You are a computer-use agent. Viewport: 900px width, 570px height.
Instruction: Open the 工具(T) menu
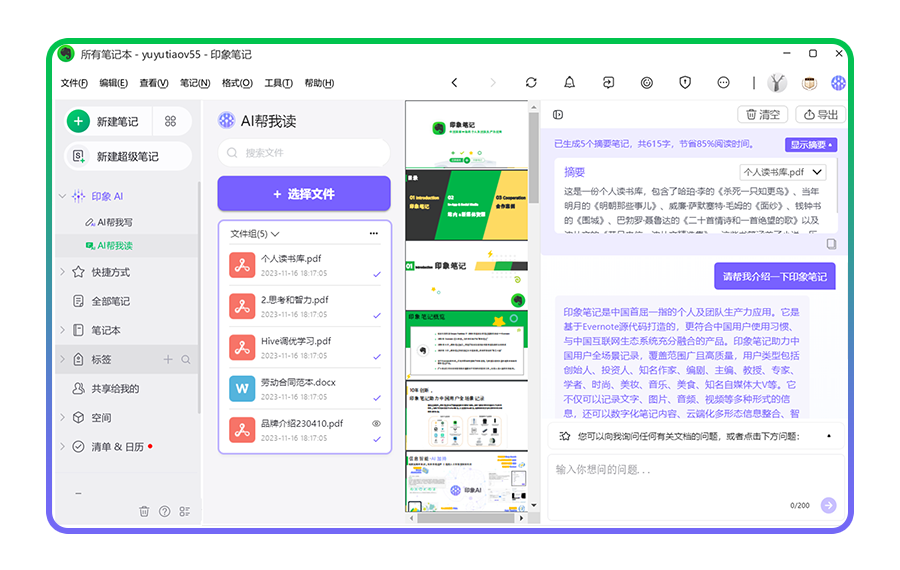click(x=278, y=83)
